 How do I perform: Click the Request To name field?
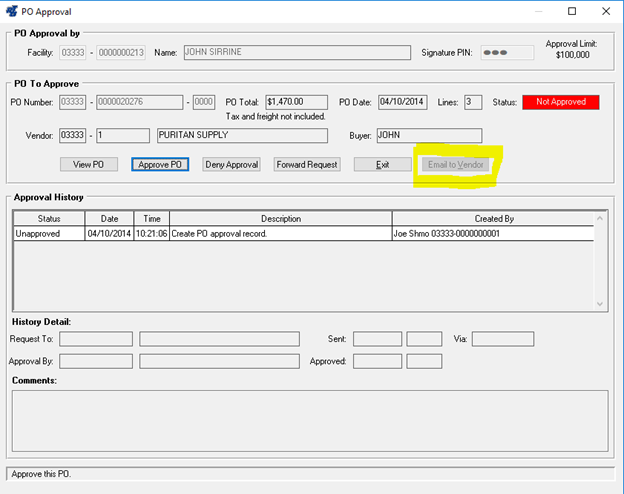(x=219, y=339)
